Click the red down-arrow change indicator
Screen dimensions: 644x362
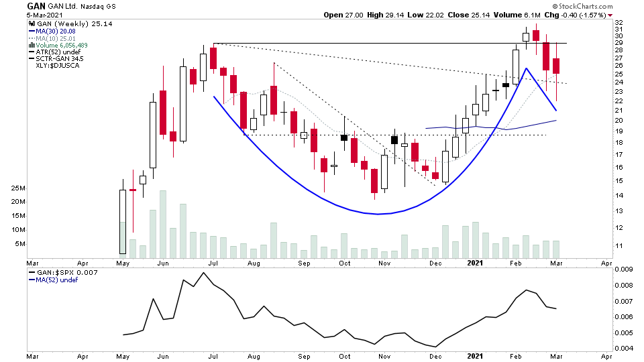point(610,15)
